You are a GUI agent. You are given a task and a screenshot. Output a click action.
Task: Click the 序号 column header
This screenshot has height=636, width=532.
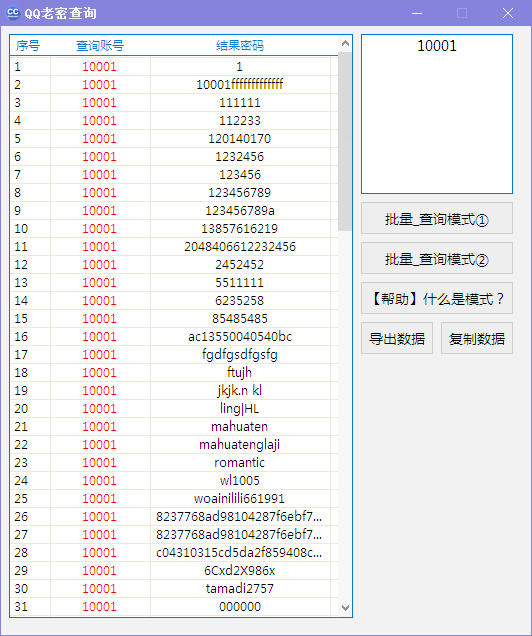(x=28, y=45)
